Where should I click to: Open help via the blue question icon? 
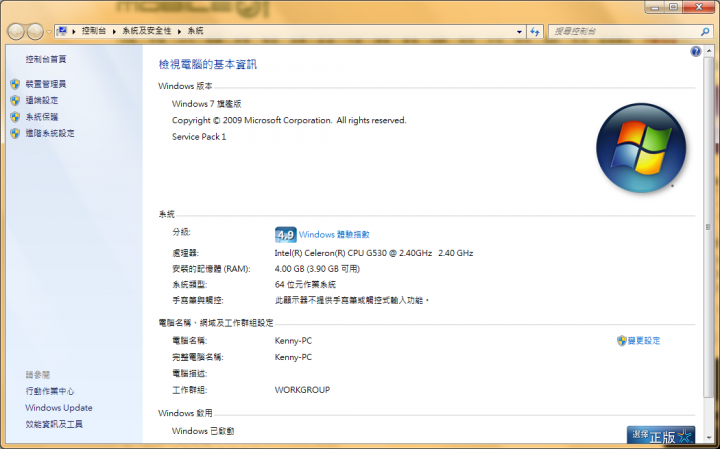click(x=696, y=51)
